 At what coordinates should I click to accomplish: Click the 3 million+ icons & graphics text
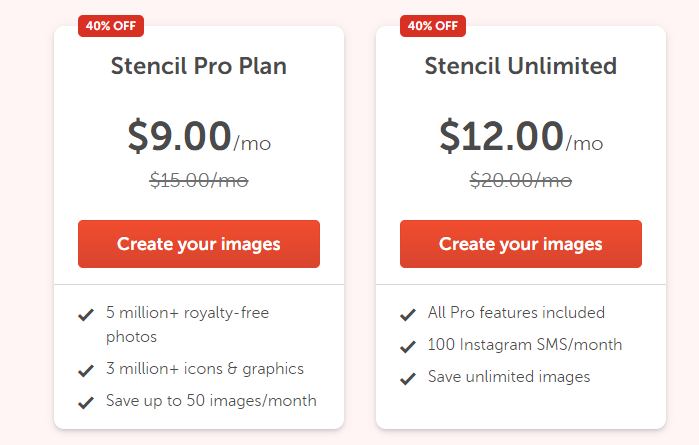coord(204,369)
